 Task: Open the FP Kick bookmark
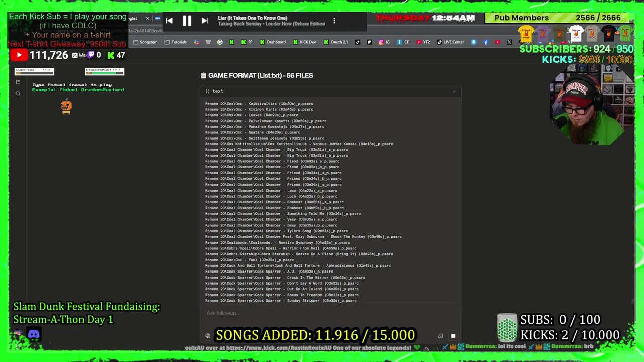(x=247, y=42)
